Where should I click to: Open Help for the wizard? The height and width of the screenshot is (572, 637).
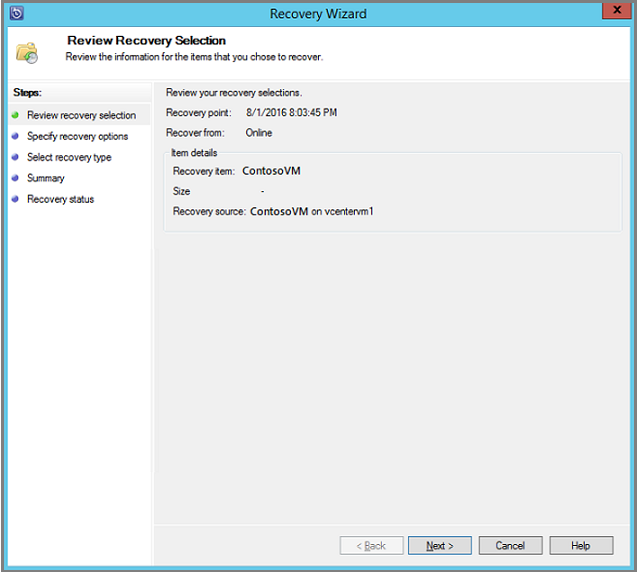581,545
